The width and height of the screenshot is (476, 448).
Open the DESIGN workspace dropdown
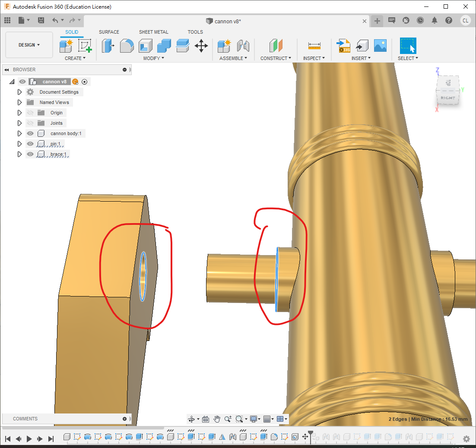tap(29, 45)
